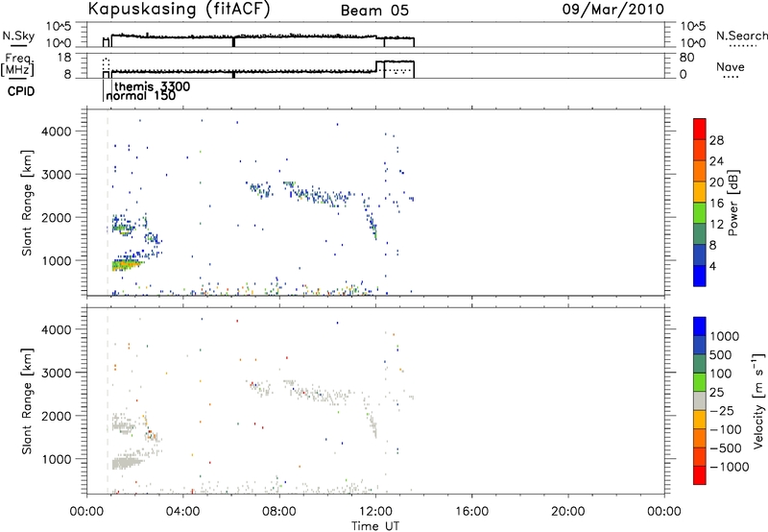This screenshot has height=532, width=768.
Task: Click the "80" tick on the Nave axis
Action: coord(686,58)
